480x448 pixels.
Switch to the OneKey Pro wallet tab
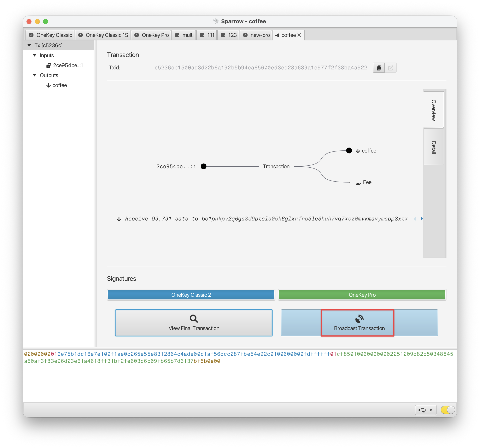click(x=151, y=35)
